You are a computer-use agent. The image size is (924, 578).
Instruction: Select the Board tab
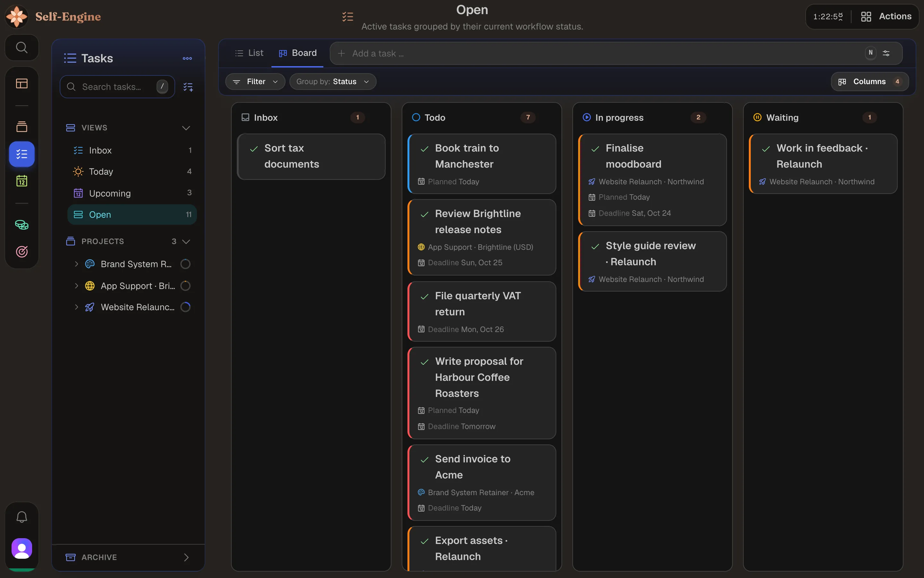[297, 53]
